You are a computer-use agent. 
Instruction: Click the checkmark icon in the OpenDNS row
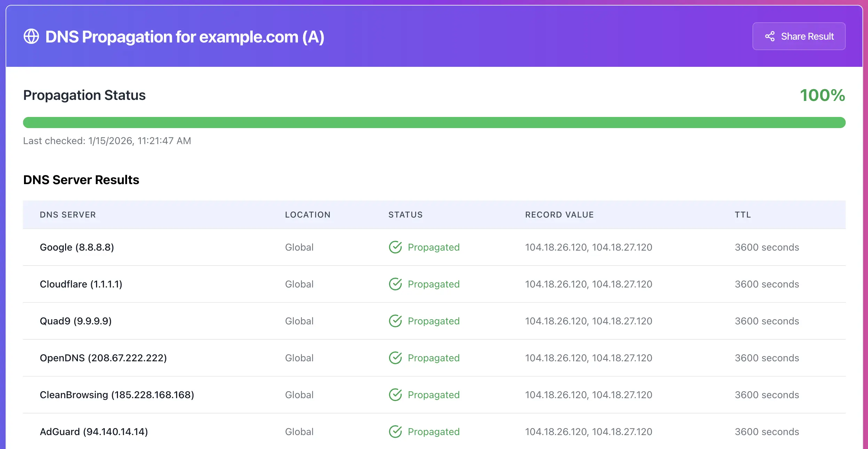(x=395, y=358)
